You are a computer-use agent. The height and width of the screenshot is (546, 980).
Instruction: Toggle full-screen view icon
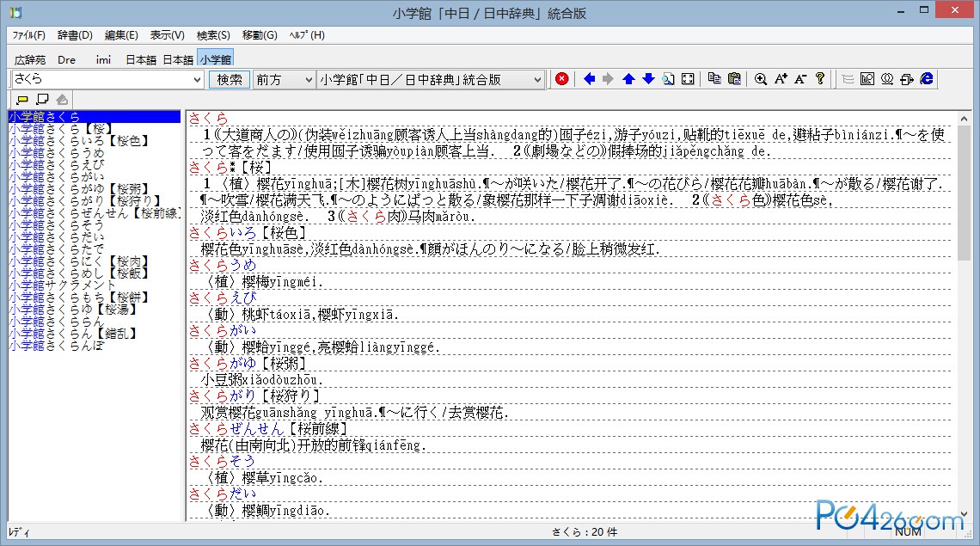pyautogui.click(x=688, y=79)
